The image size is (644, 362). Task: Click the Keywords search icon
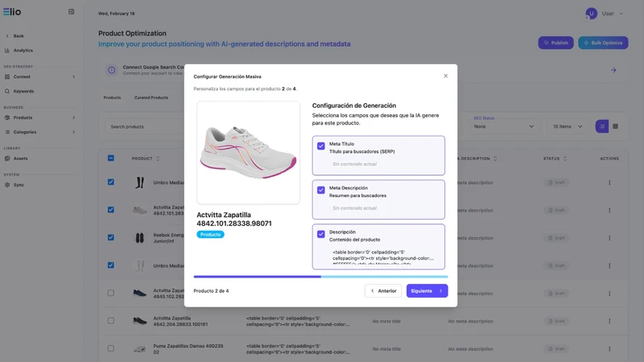pyautogui.click(x=7, y=91)
